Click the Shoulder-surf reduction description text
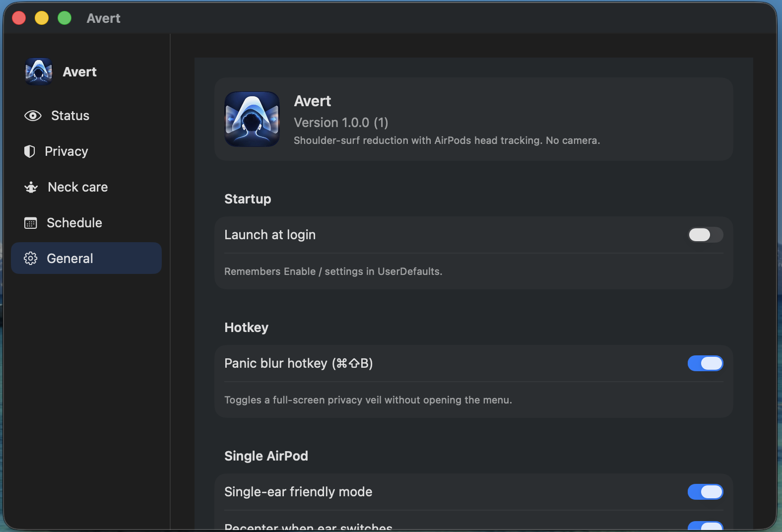The width and height of the screenshot is (782, 532). tap(447, 140)
